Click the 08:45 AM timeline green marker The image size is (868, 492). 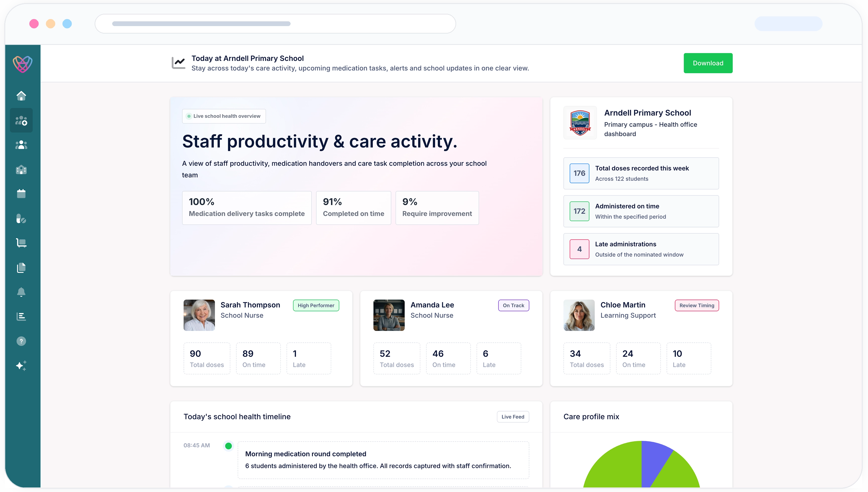pos(229,446)
